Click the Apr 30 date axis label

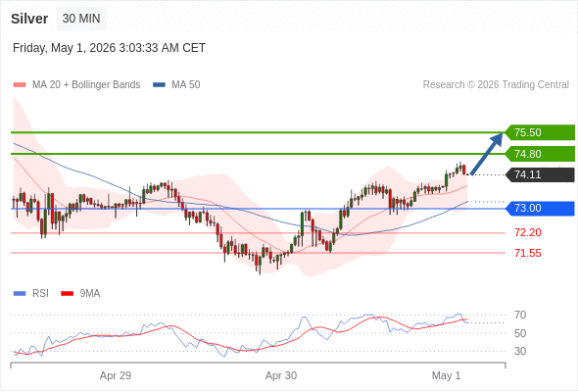tap(281, 375)
